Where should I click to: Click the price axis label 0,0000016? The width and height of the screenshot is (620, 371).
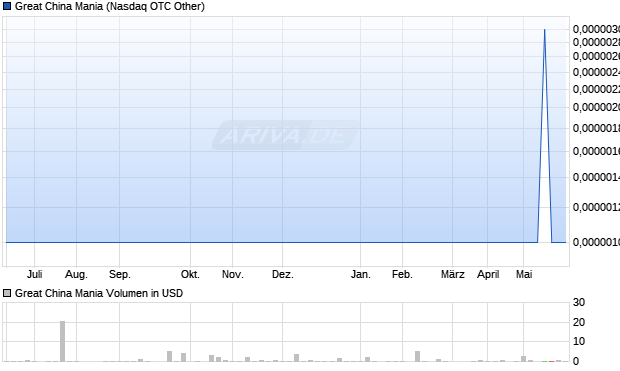point(596,151)
